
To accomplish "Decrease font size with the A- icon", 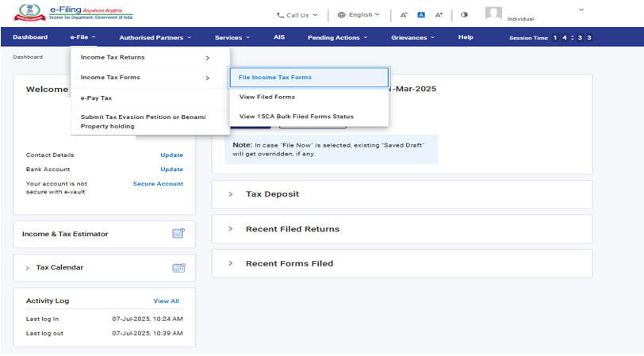I will coord(404,14).
